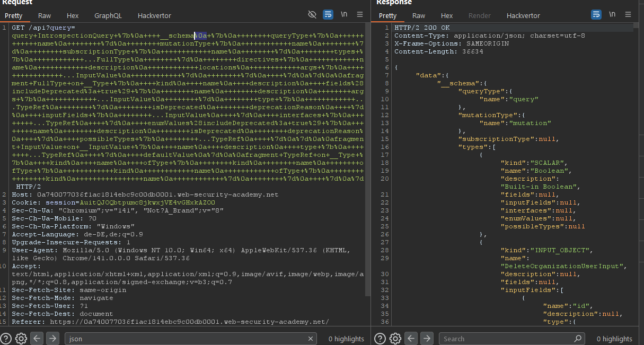644x345 pixels.
Task: Click the help icon below the Response viewer
Action: pyautogui.click(x=381, y=338)
